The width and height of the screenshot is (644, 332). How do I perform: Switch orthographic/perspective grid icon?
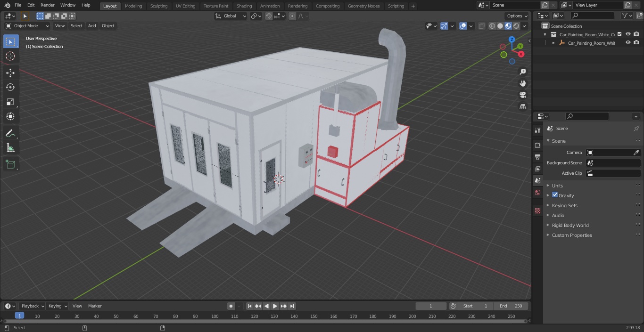point(522,107)
